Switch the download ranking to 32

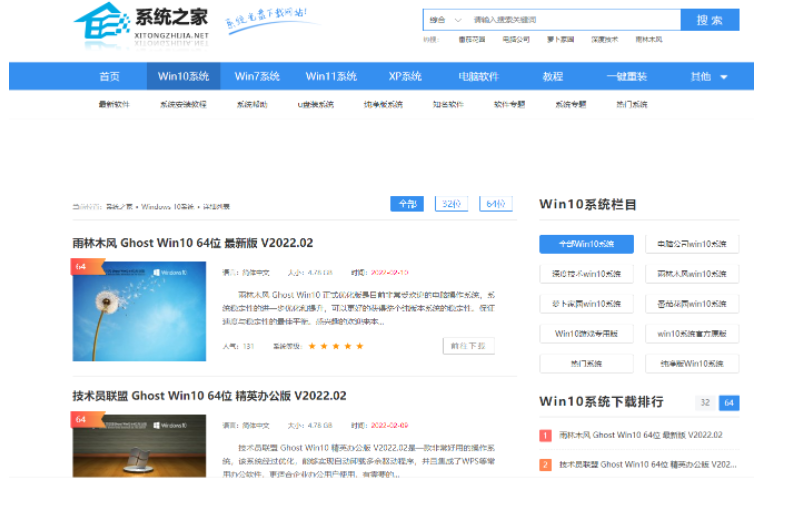(705, 402)
